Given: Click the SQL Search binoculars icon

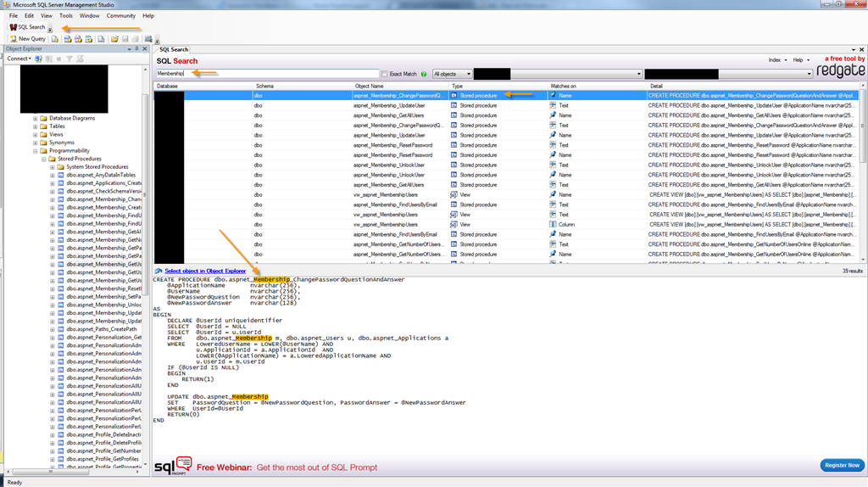Looking at the screenshot, I should [14, 26].
